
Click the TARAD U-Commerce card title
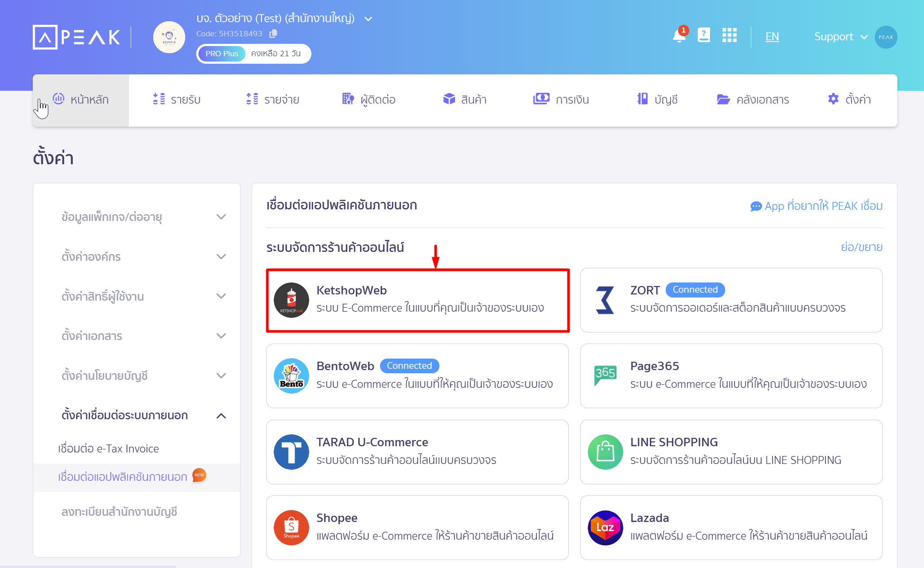pyautogui.click(x=372, y=442)
